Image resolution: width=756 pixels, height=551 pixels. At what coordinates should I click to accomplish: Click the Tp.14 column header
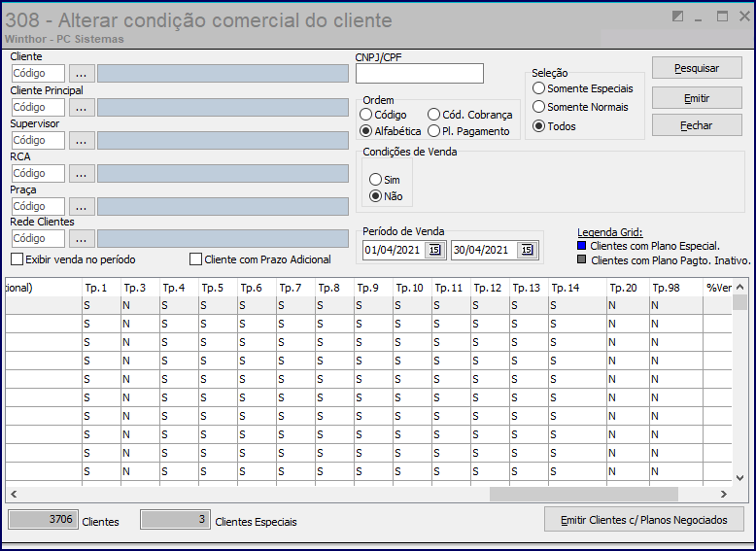coord(577,288)
